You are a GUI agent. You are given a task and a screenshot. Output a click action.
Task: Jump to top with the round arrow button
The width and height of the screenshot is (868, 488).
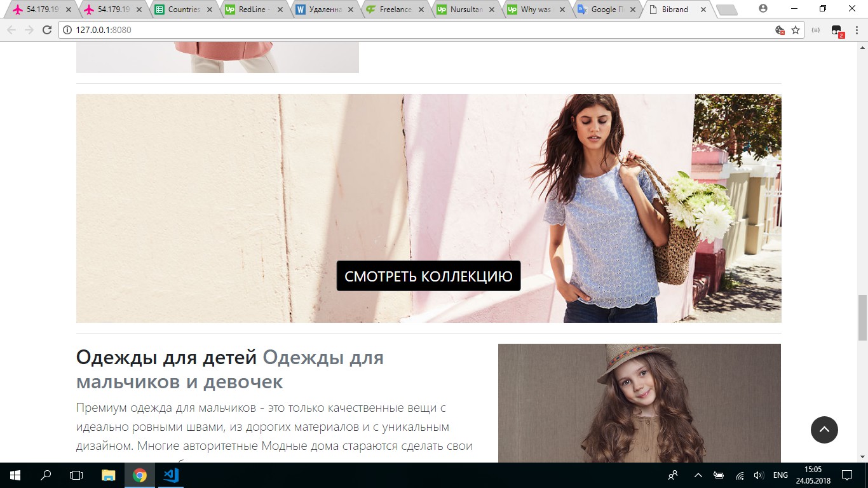[824, 430]
